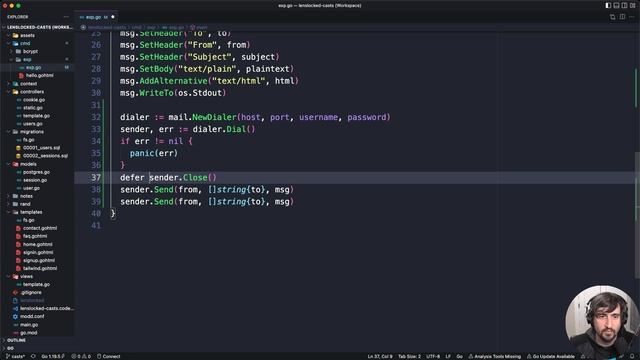Open 00002_sessions.sql migration file
Viewport: 640px width, 360px height.
click(x=45, y=156)
